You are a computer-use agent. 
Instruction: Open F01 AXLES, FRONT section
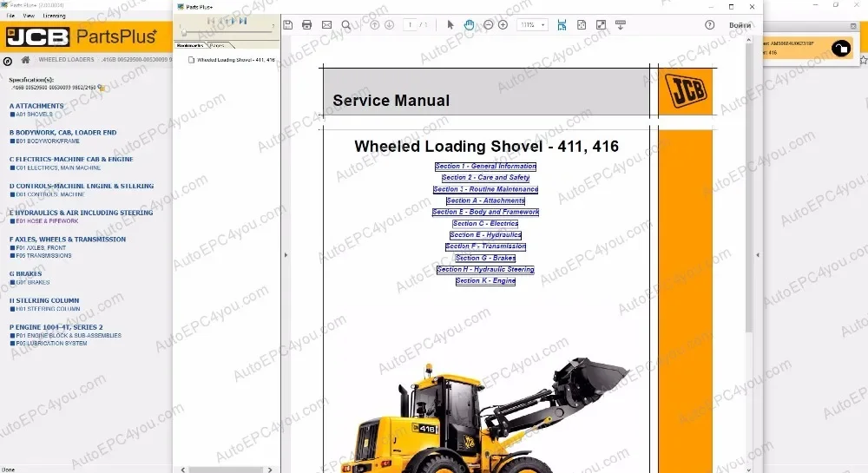coord(38,248)
